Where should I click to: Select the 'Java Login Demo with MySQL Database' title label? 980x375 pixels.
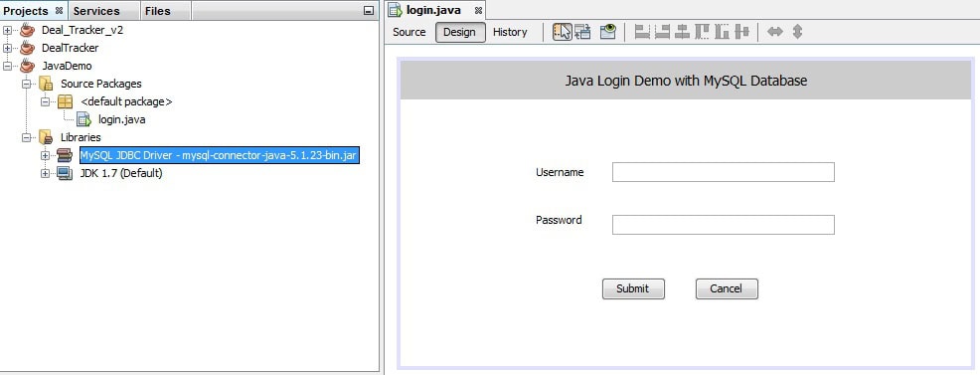[x=686, y=81]
